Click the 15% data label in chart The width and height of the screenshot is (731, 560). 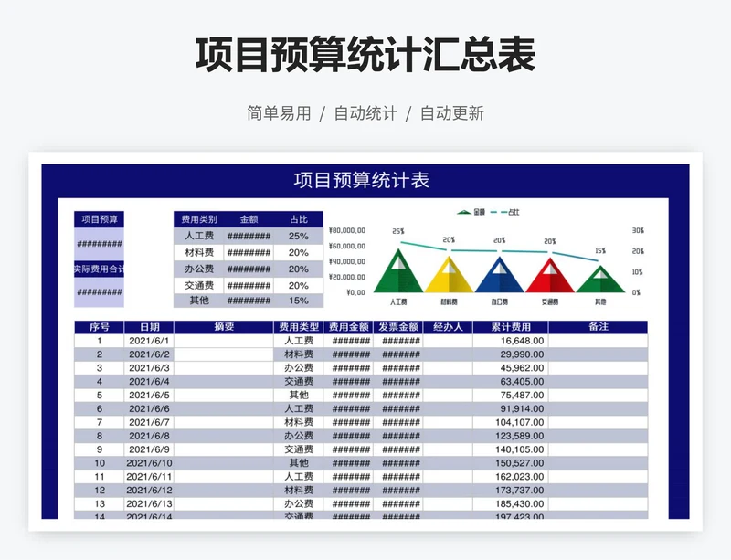pos(600,251)
